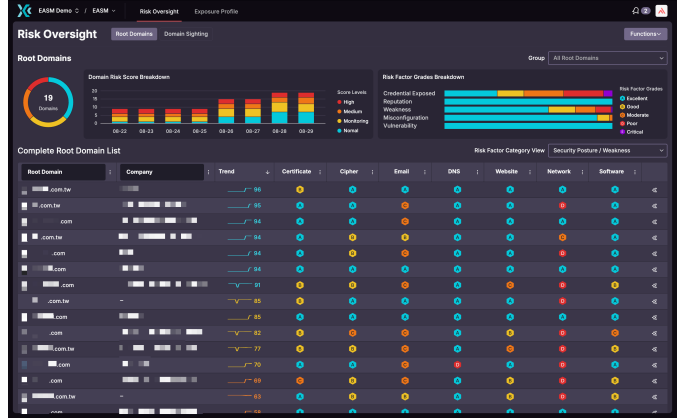Click the sort arrow in Trend column

[x=267, y=172]
